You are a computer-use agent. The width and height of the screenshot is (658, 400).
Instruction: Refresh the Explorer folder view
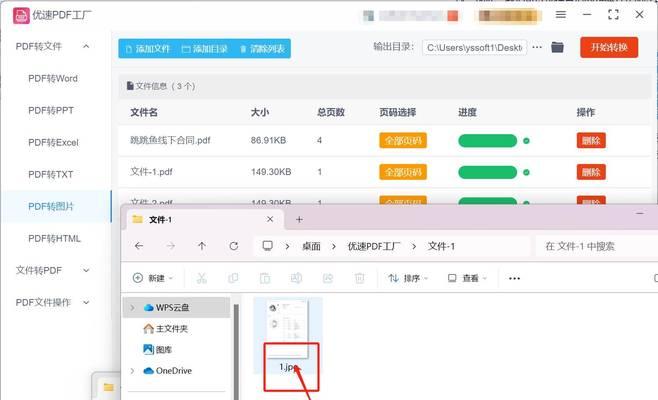(x=234, y=246)
